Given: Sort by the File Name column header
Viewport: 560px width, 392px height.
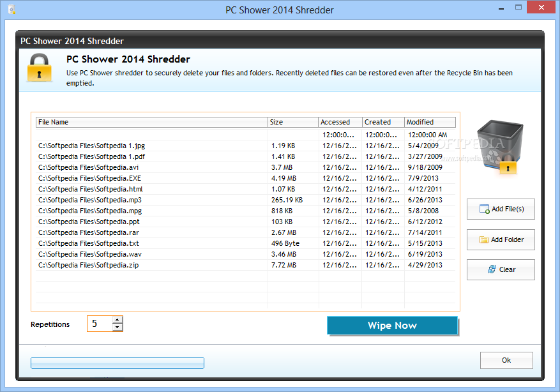Looking at the screenshot, I should tap(152, 122).
